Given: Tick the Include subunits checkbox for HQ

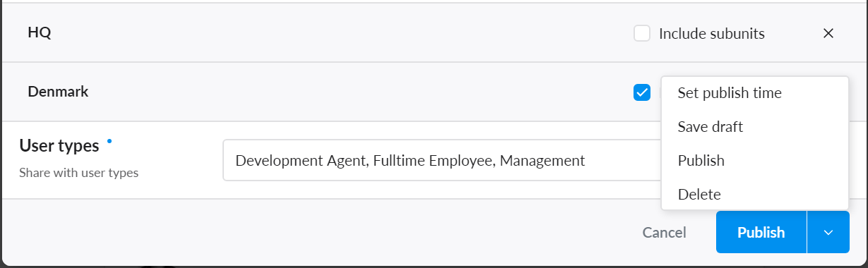Looking at the screenshot, I should click(642, 33).
